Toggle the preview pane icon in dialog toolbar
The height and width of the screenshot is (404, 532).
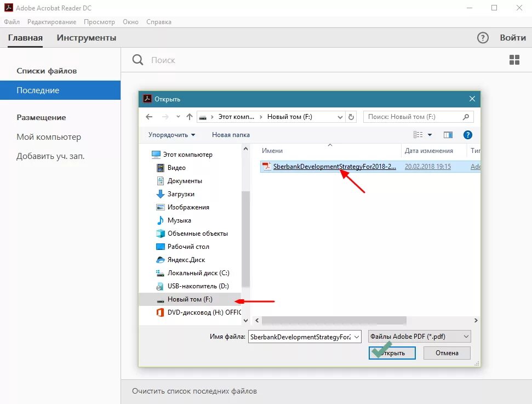[448, 135]
